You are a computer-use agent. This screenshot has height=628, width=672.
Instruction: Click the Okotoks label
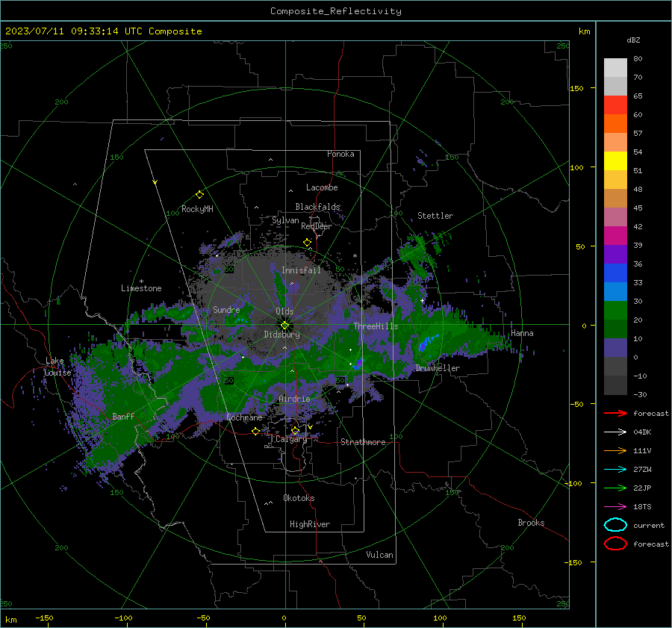click(x=299, y=498)
